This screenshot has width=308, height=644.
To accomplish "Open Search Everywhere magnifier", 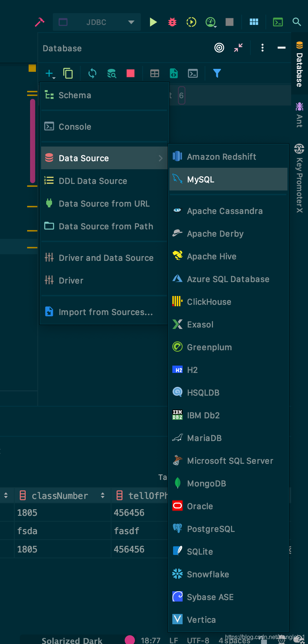I will tap(297, 22).
